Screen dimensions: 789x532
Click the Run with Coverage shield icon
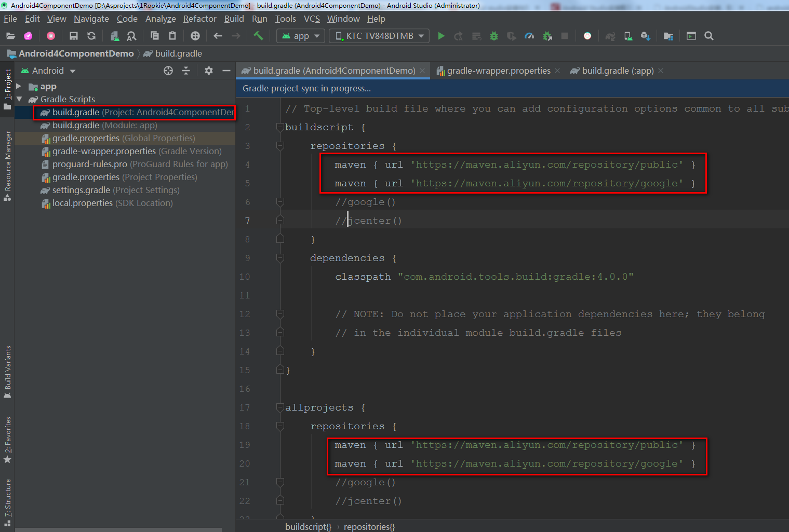coord(512,36)
